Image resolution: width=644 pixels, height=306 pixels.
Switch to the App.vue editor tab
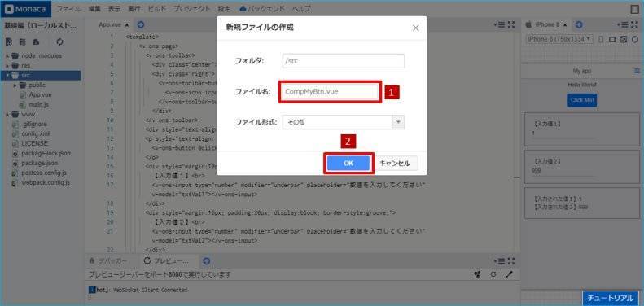110,24
